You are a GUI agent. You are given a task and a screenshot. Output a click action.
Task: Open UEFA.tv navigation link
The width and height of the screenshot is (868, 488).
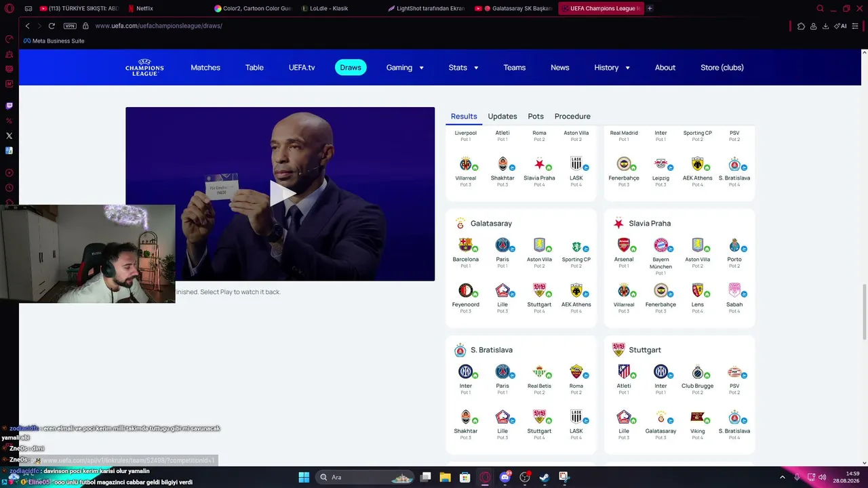coord(302,68)
